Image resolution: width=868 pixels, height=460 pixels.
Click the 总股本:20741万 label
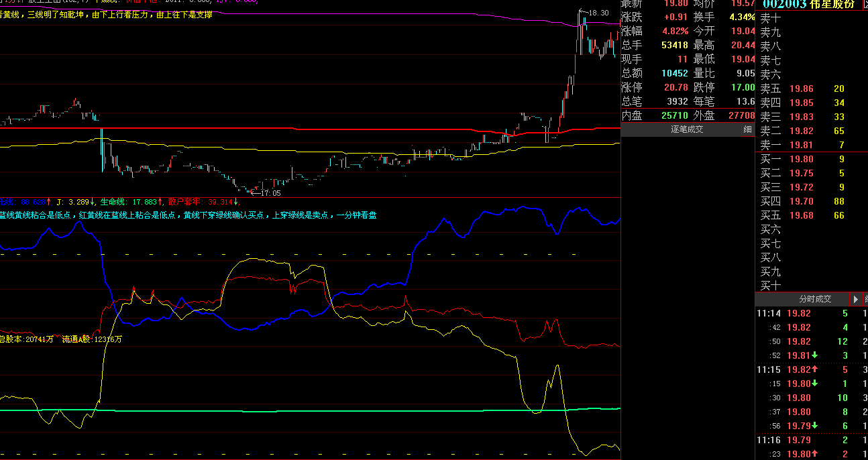[28, 340]
